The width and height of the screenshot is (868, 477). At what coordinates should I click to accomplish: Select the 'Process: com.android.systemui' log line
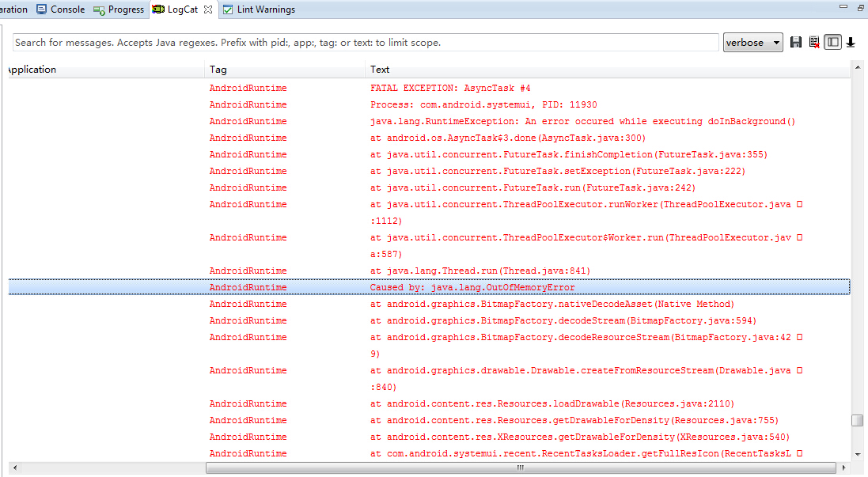click(x=429, y=104)
